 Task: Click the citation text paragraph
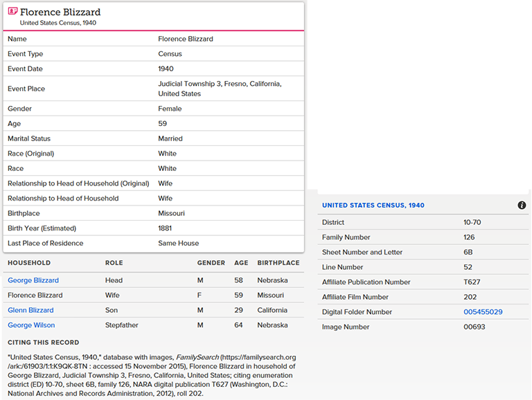coord(152,375)
